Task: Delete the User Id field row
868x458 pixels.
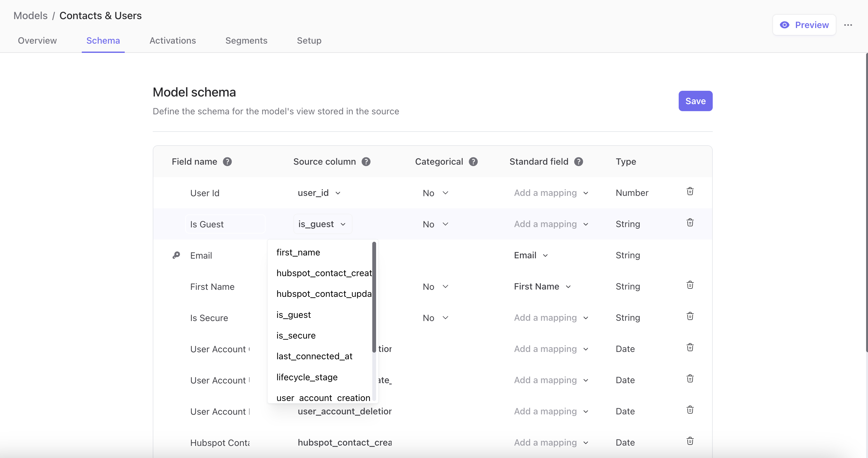Action: 690,191
